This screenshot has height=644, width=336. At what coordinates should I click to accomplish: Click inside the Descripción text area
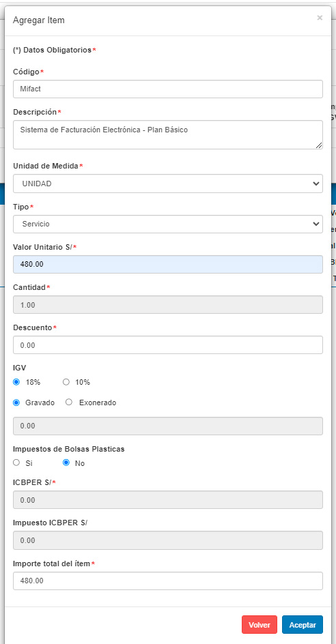(168, 134)
